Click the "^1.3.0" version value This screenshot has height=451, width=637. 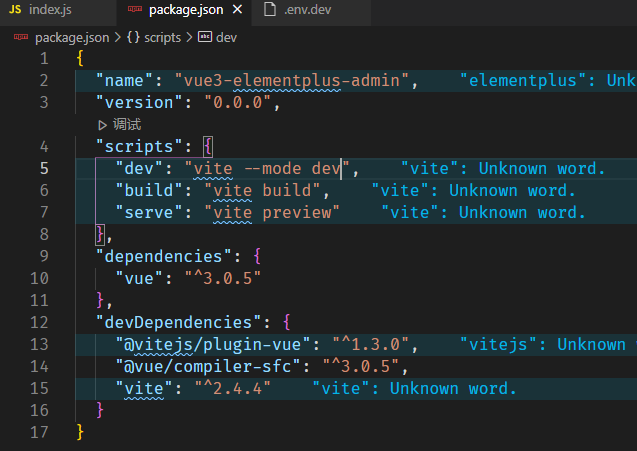370,345
